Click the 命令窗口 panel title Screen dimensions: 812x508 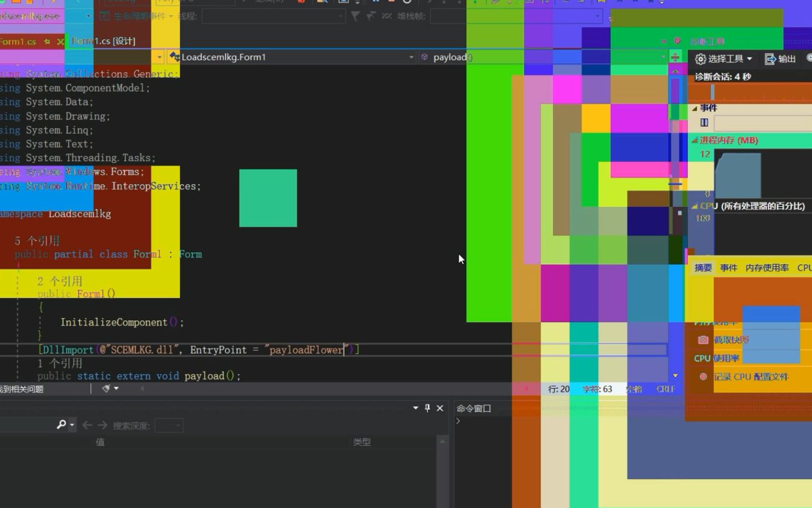click(x=474, y=408)
